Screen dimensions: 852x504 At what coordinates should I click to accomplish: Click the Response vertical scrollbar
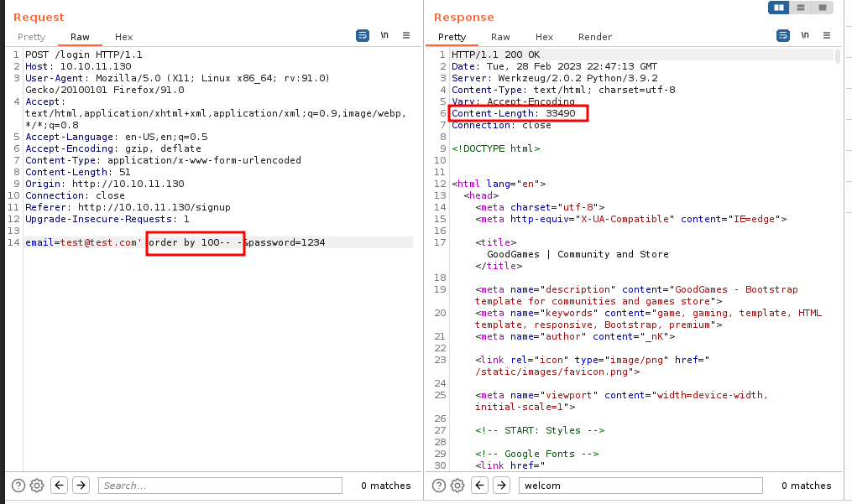point(838,55)
